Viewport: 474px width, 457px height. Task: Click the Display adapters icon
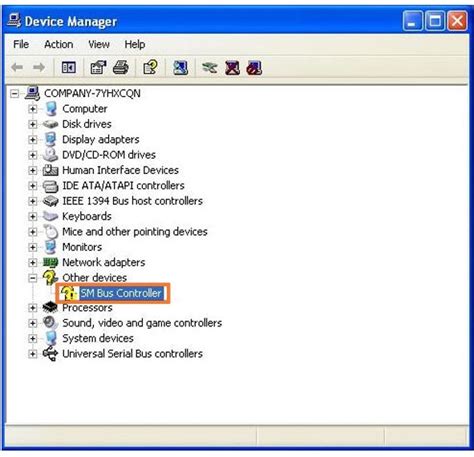pos(50,139)
